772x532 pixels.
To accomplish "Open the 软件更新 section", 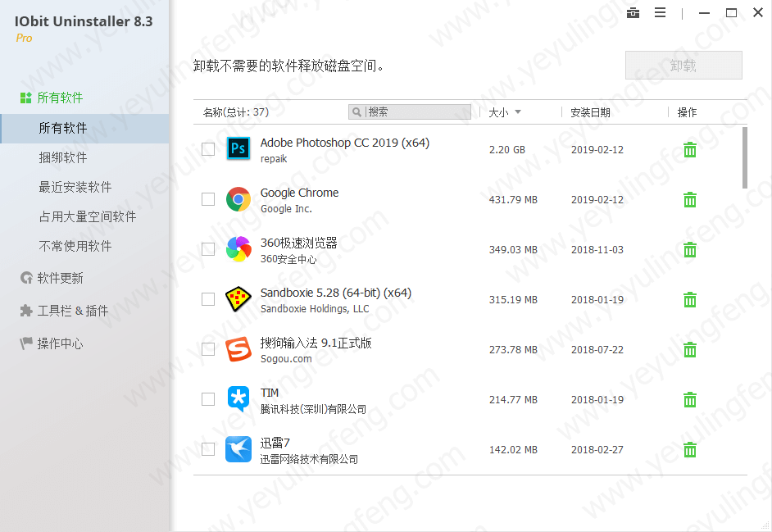I will [x=52, y=279].
